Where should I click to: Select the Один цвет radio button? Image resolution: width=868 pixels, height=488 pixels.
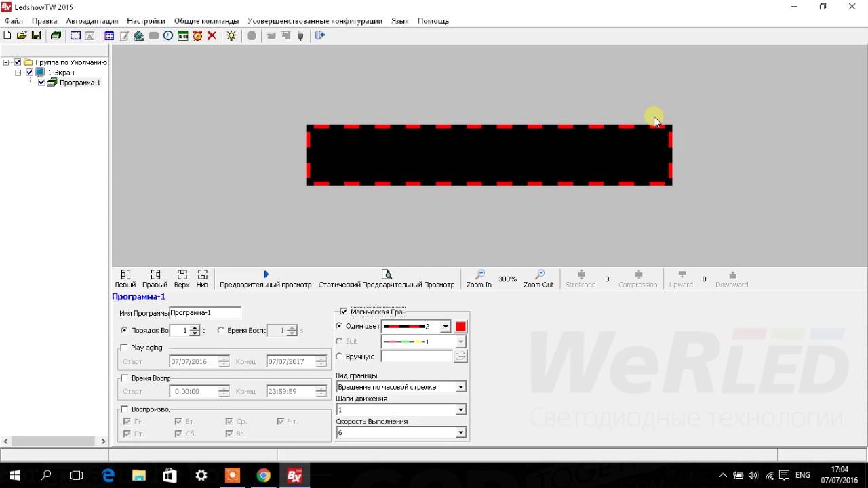click(340, 326)
